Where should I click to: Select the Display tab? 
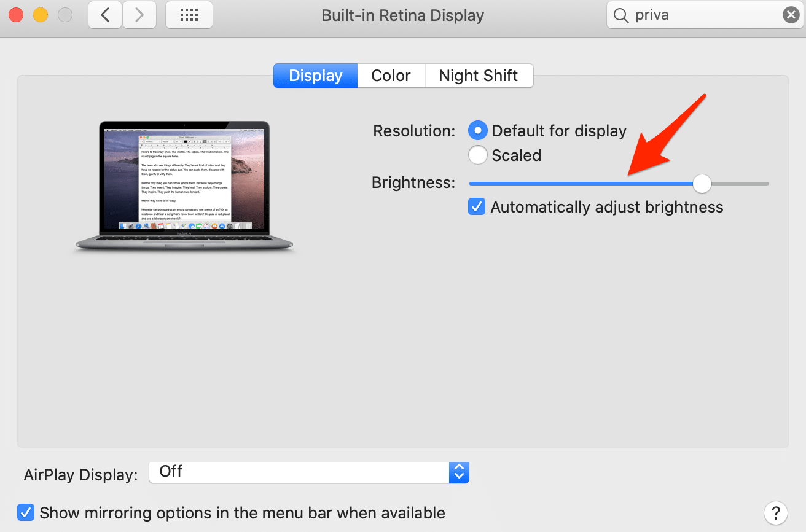pyautogui.click(x=315, y=76)
